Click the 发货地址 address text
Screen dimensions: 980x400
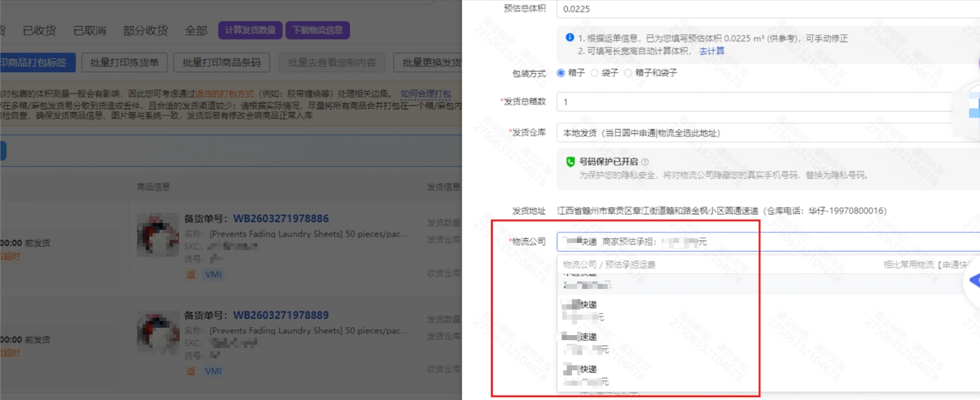click(722, 211)
